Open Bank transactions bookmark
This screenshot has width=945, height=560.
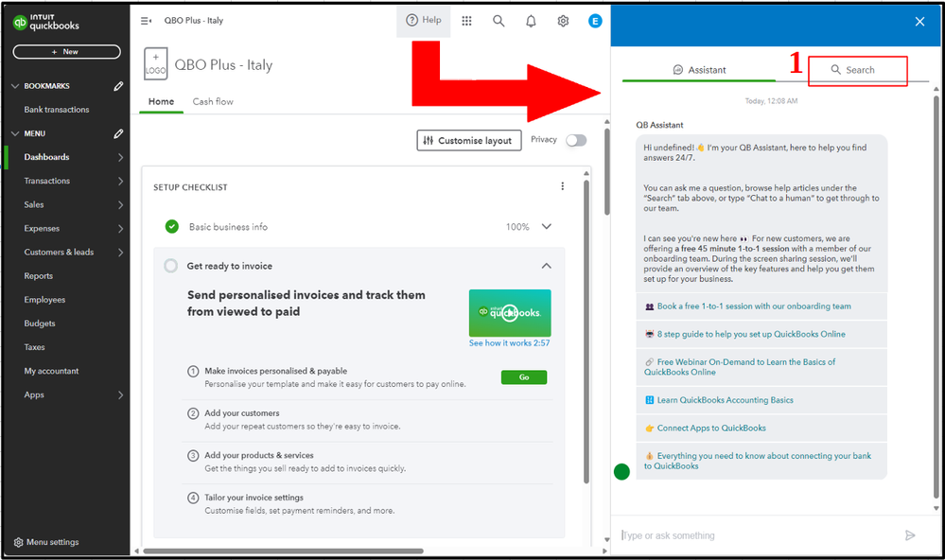pos(57,110)
